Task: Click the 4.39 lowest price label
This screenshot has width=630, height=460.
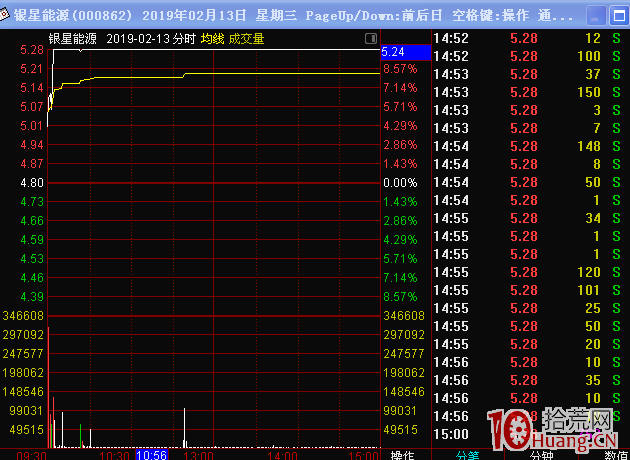Action: point(32,296)
